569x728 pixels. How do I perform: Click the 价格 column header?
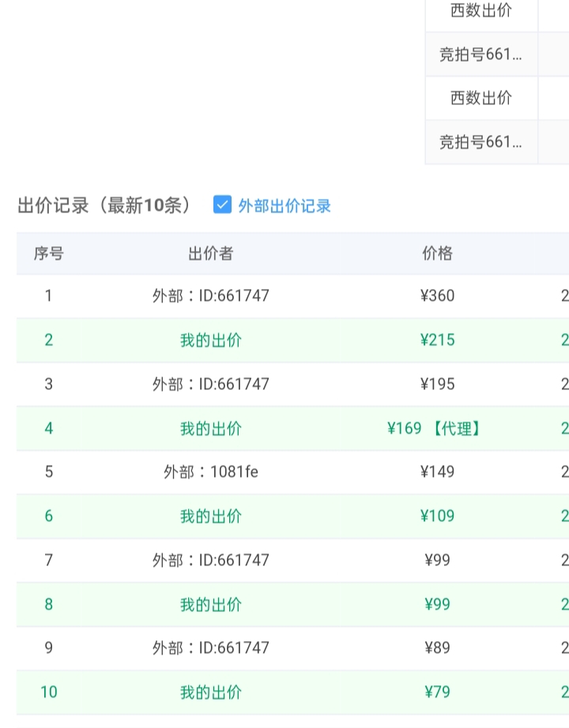click(437, 253)
